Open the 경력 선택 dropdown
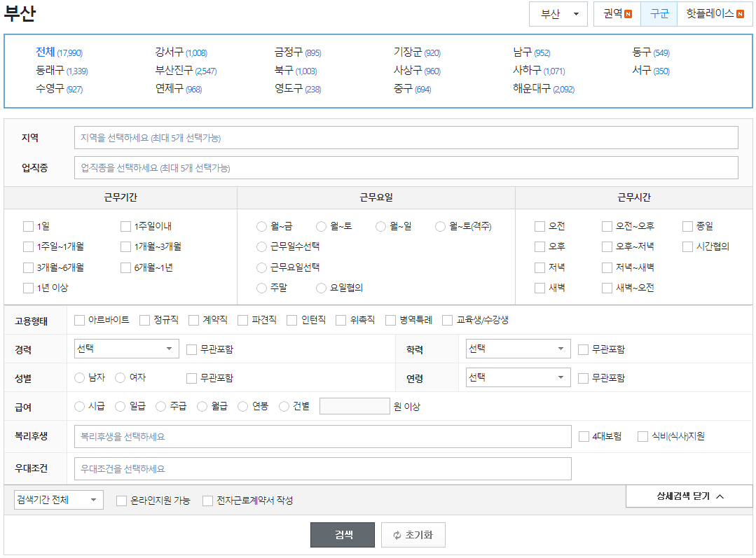756x558 pixels. [125, 348]
